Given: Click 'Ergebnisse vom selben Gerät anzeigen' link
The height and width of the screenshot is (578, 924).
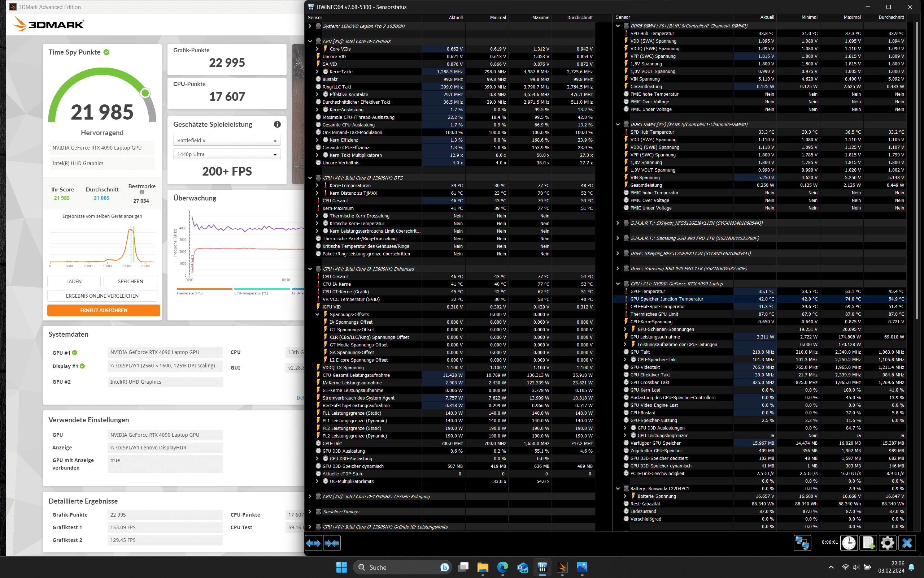Looking at the screenshot, I should tap(102, 216).
